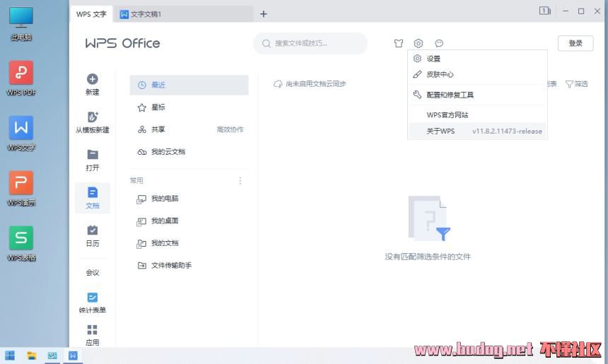Viewport: 608px width, 364px height.
Task: Click 尚未启用文档云同步 cloud sync notice
Action: click(x=310, y=83)
